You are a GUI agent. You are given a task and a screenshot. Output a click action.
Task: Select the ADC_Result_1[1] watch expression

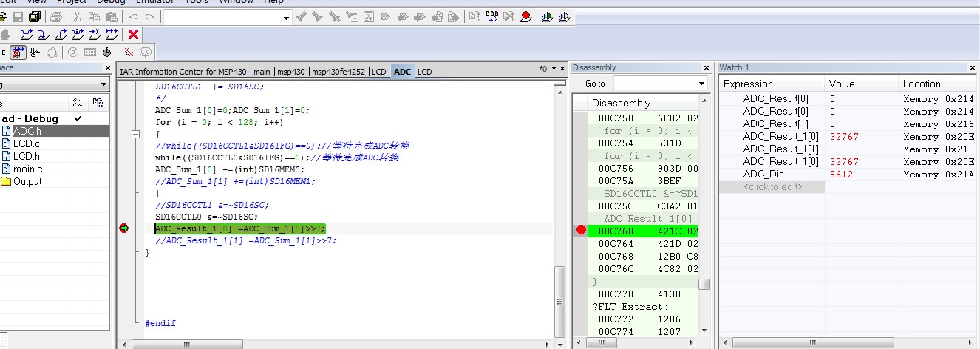coord(780,149)
